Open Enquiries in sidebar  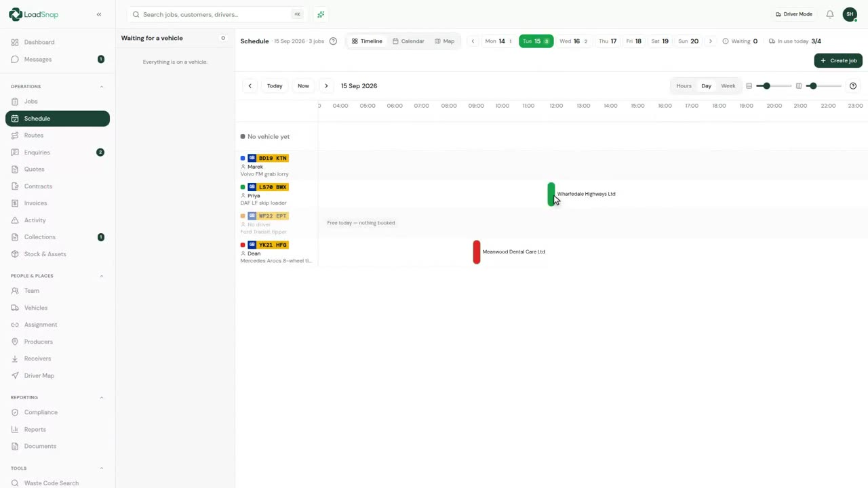pyautogui.click(x=58, y=152)
